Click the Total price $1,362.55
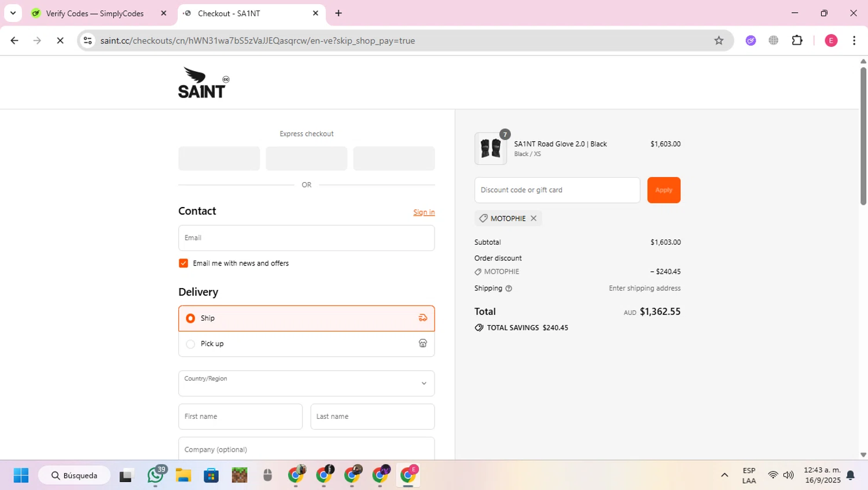 click(660, 311)
